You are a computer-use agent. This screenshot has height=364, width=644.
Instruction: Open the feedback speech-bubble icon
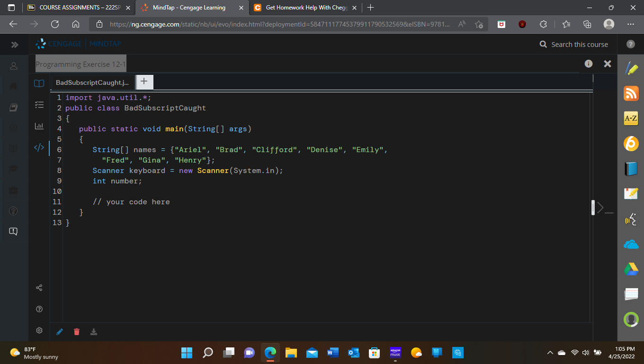14,232
